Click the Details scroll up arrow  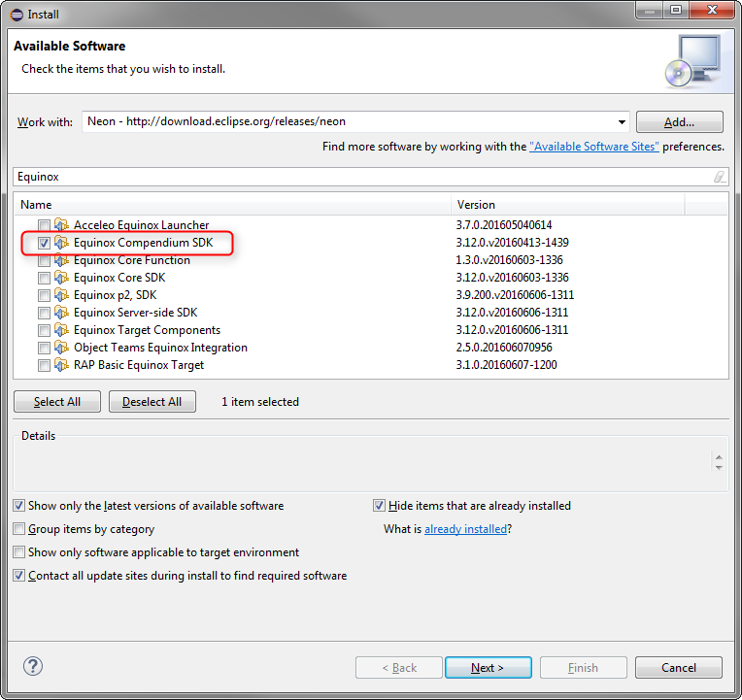(719, 457)
